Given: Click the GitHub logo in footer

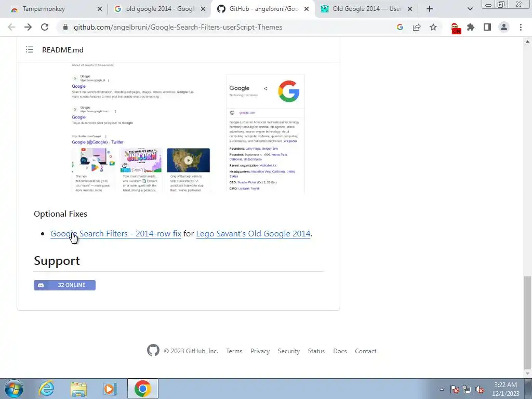Looking at the screenshot, I should tap(153, 350).
